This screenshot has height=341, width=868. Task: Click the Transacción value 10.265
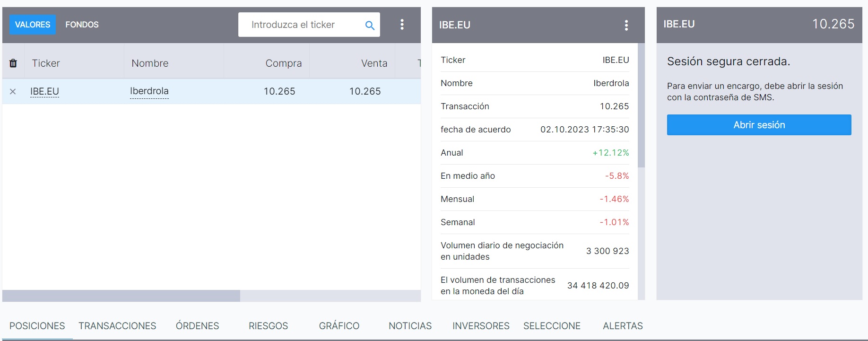click(x=614, y=106)
